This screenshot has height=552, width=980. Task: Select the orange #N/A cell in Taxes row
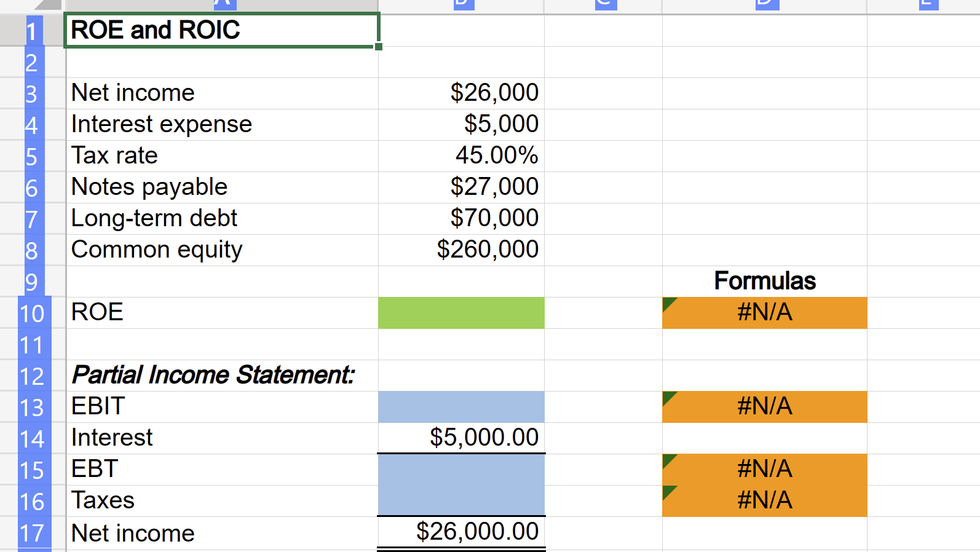[765, 501]
